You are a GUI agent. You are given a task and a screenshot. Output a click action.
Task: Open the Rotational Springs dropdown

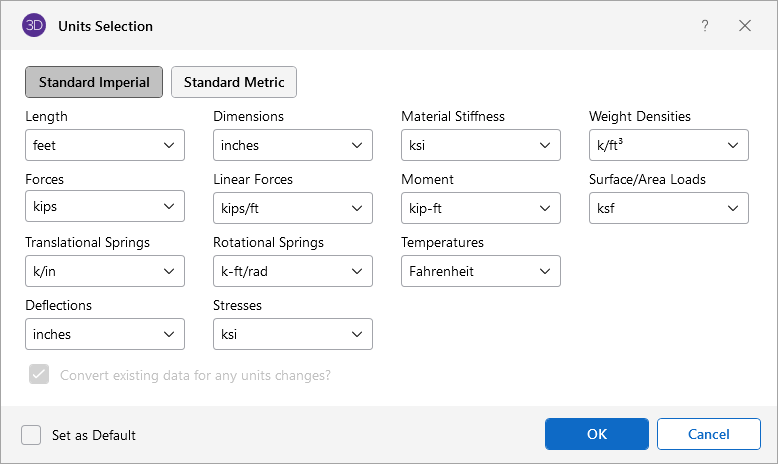[x=293, y=271]
